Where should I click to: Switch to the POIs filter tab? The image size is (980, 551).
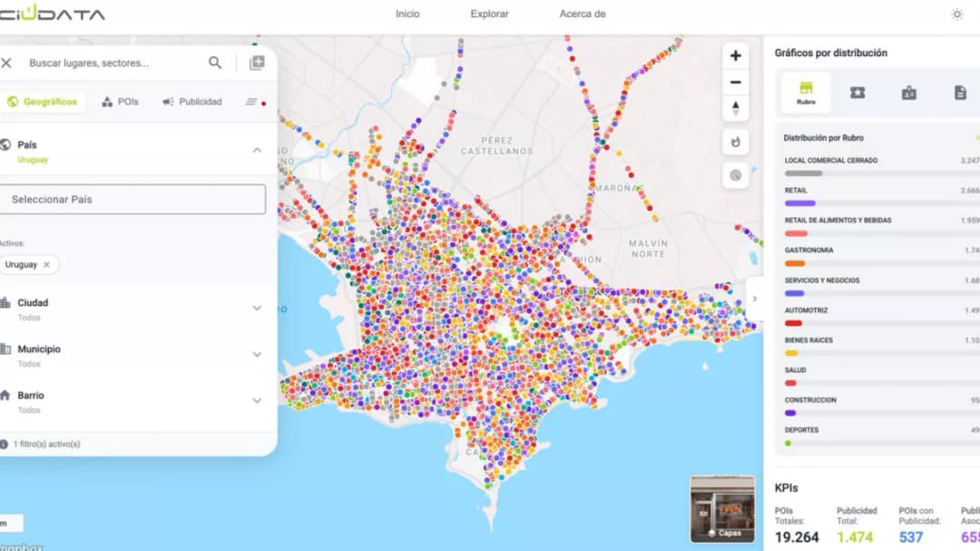click(120, 102)
